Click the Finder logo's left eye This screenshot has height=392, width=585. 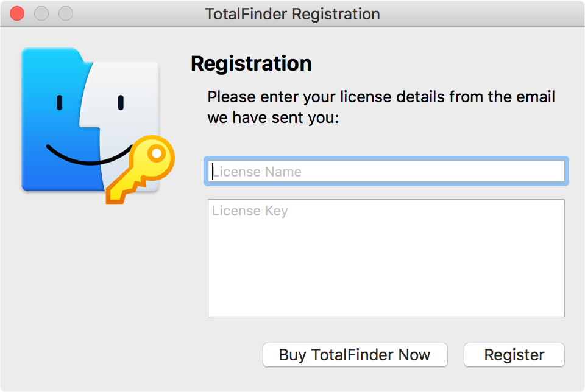59,102
